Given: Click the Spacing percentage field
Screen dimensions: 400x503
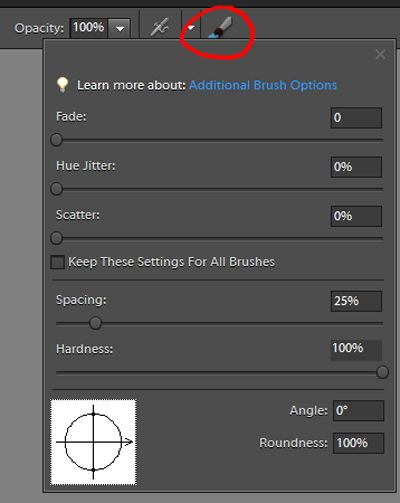Looking at the screenshot, I should point(356,301).
